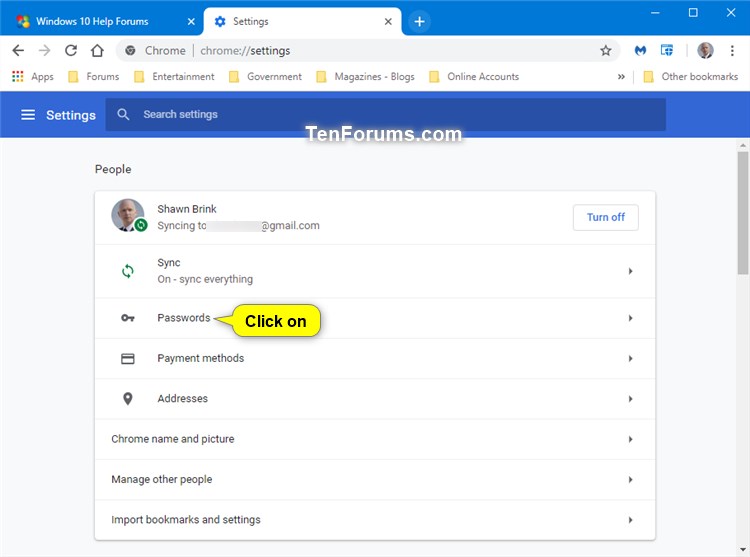Click the credit card icon for Payment methods
This screenshot has width=750, height=557.
coord(127,359)
